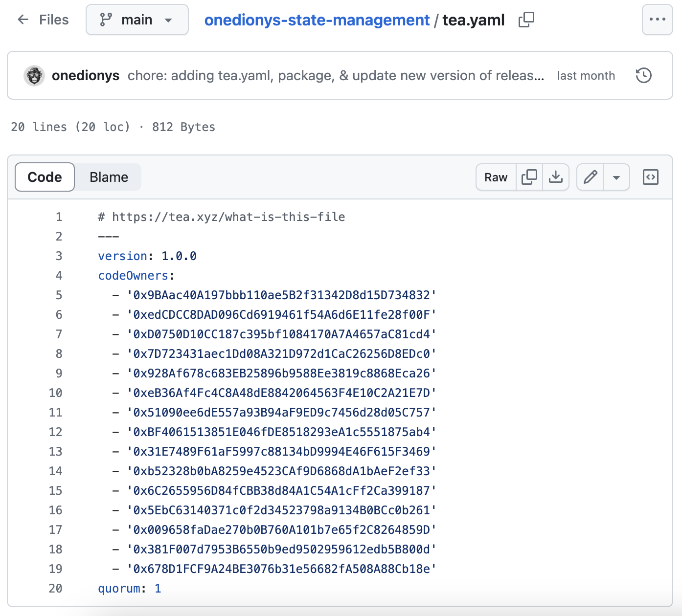Copy file path icon beside tea.yaml
This screenshot has width=682, height=616.
click(526, 20)
